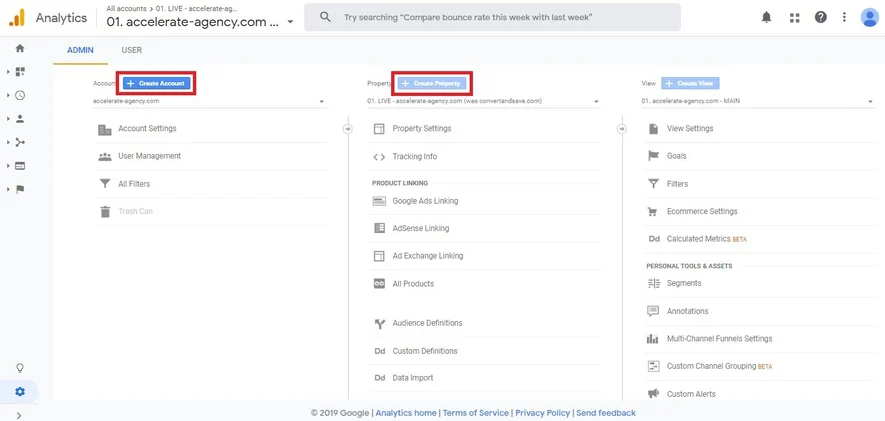
Task: Click the Custom Alerts megaphone icon
Action: pyautogui.click(x=654, y=394)
